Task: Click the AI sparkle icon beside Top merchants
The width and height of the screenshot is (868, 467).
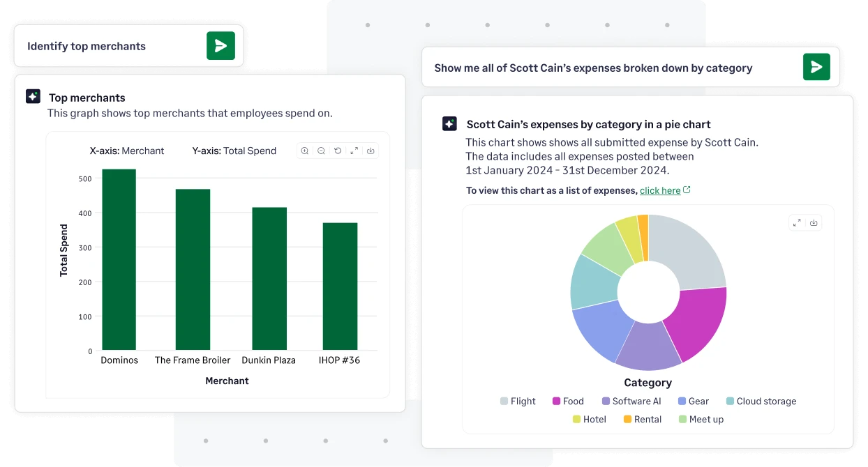Action: [x=32, y=97]
